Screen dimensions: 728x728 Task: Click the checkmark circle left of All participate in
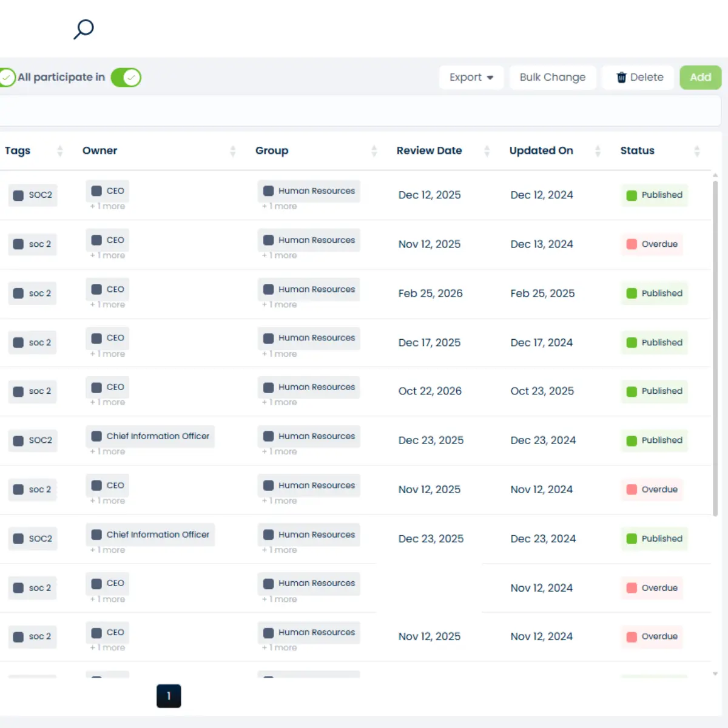click(7, 77)
